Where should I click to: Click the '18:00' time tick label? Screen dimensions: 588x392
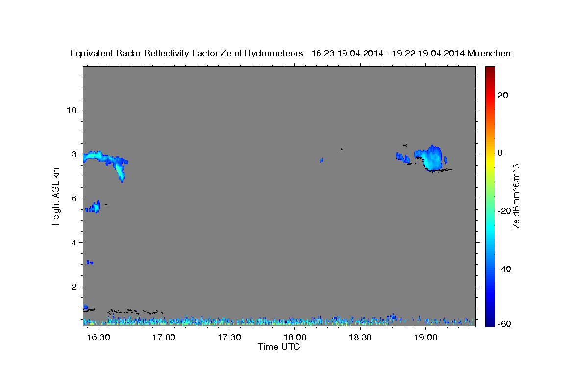(295, 338)
